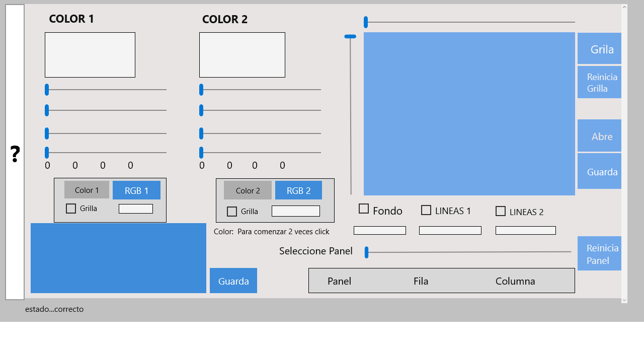Toggle the LINEAS 1 checkbox

point(426,210)
